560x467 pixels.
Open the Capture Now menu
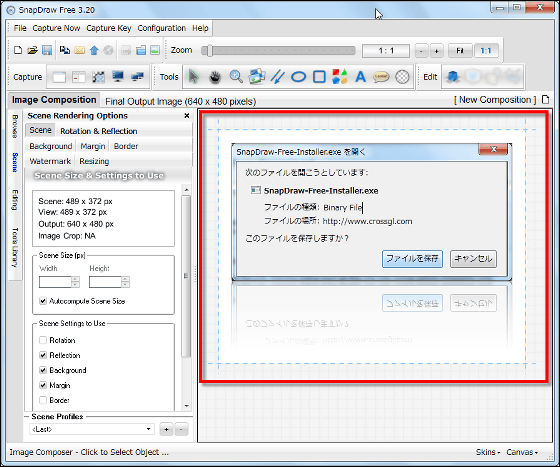click(x=56, y=28)
